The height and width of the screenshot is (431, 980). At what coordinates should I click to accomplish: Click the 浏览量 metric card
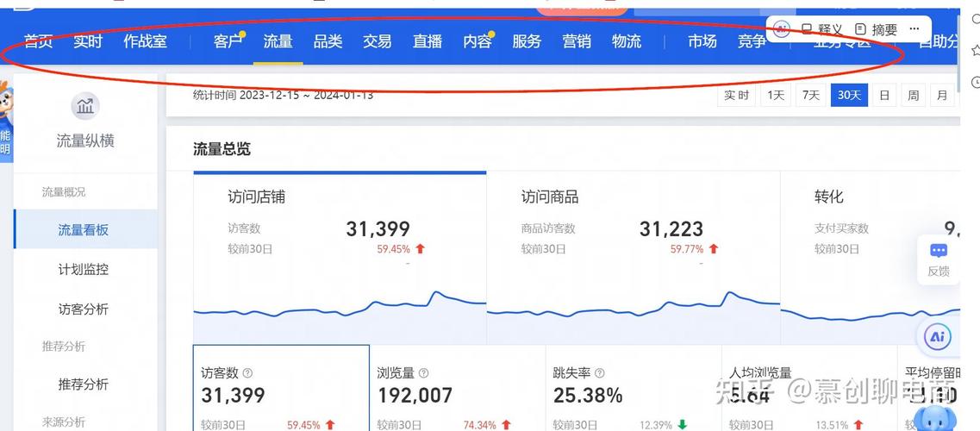pyautogui.click(x=458, y=388)
